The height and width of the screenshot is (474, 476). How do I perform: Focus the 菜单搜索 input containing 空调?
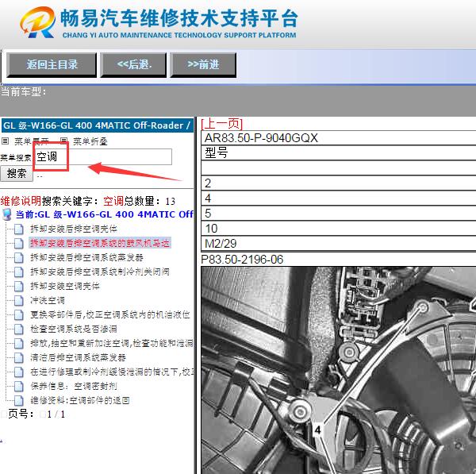(x=103, y=156)
